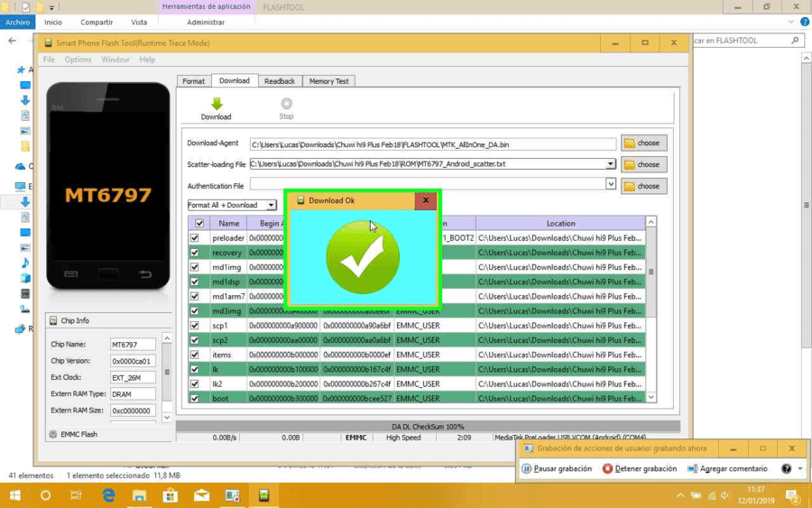Uncheck the md1img partition checkbox
This screenshot has height=508, width=812.
coord(195,267)
